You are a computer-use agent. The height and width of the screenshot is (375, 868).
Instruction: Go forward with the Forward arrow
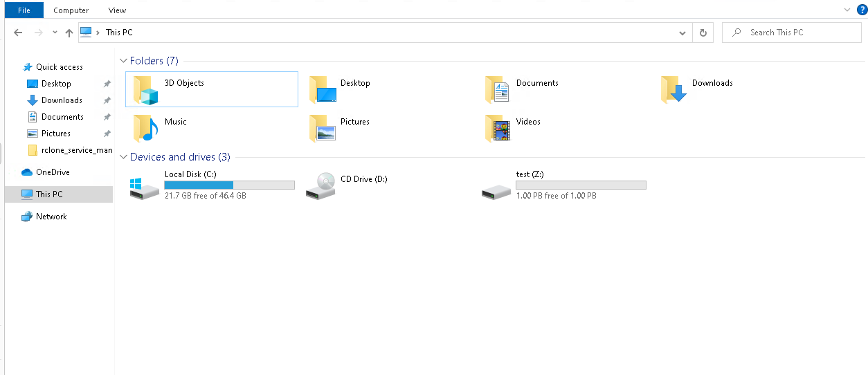[x=38, y=33]
